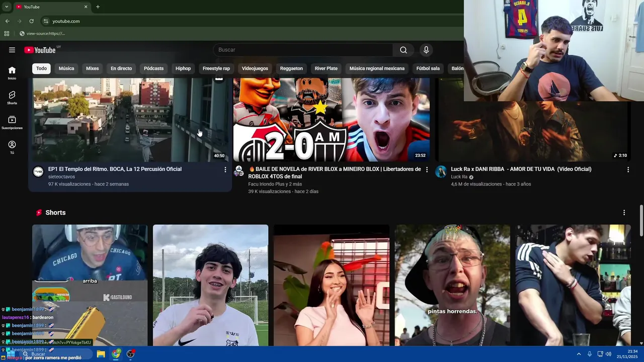Open EP1 El Templo del Ritmo video title

coord(115,169)
